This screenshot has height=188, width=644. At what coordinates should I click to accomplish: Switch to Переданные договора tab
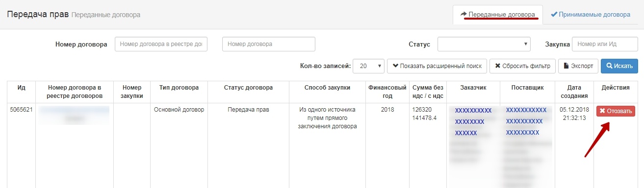point(498,15)
